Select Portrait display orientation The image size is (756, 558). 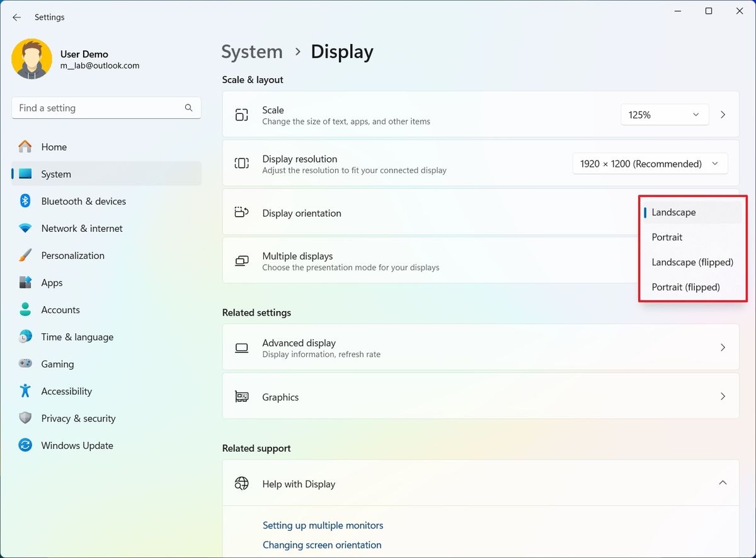tap(667, 237)
